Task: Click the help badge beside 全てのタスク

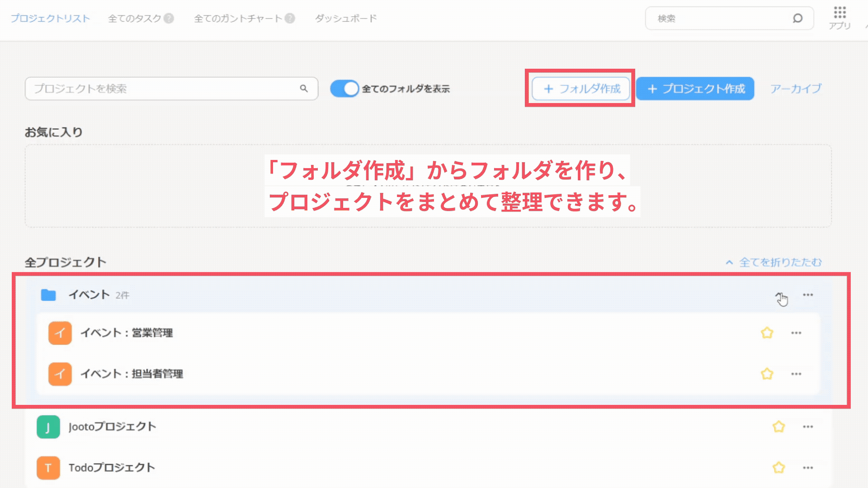Action: pos(169,19)
